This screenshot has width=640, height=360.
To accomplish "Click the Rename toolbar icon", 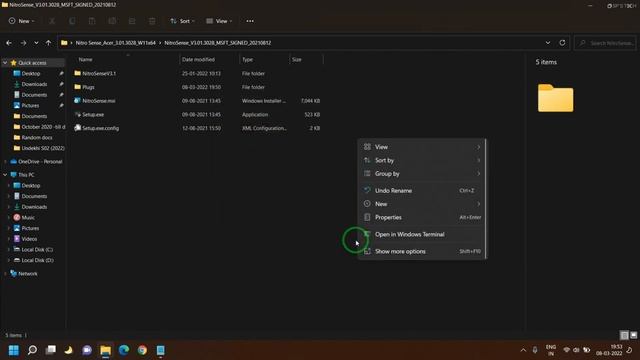I will coord(112,21).
